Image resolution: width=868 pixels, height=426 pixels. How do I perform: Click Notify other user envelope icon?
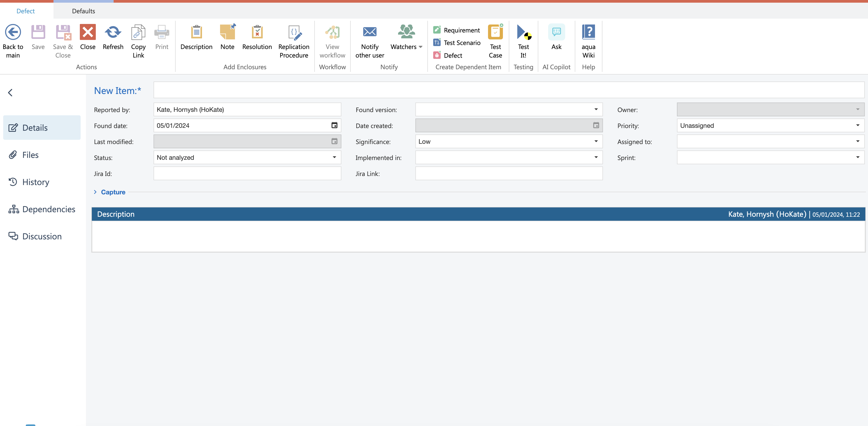click(370, 32)
